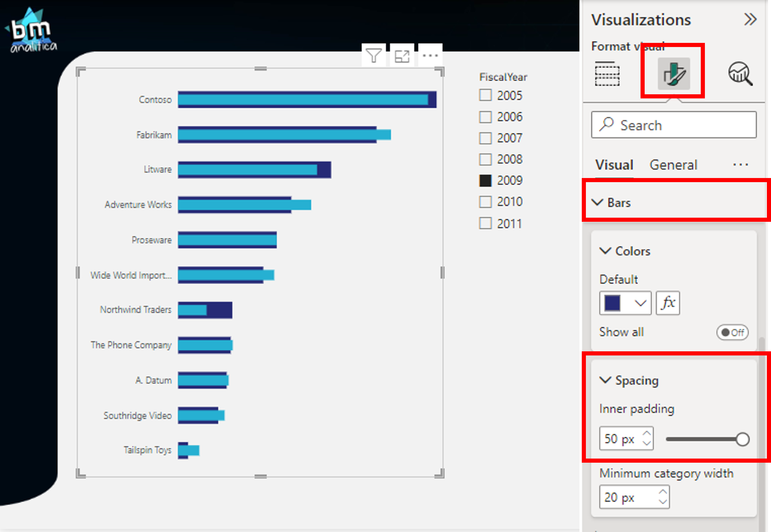
Task: Click the Southridge Video axis label
Action: [x=137, y=415]
